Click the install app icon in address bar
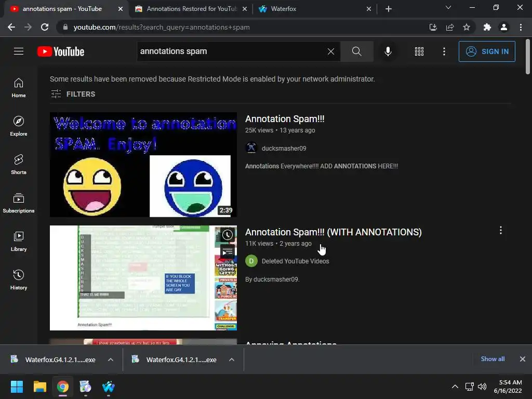 pos(433,27)
